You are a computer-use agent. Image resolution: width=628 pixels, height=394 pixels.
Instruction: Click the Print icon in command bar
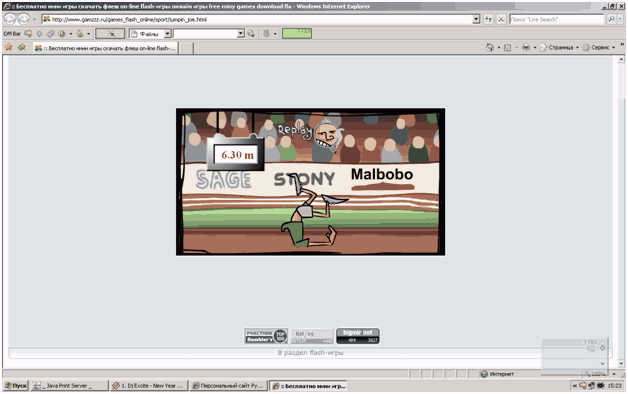click(526, 47)
